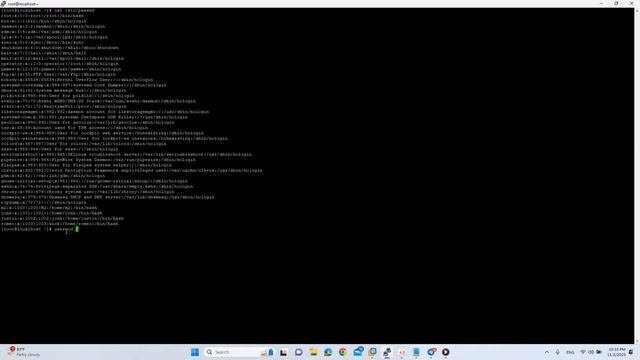Viewport: 640px width, 360px height.
Task: Open Task View from the taskbar
Action: click(283, 352)
